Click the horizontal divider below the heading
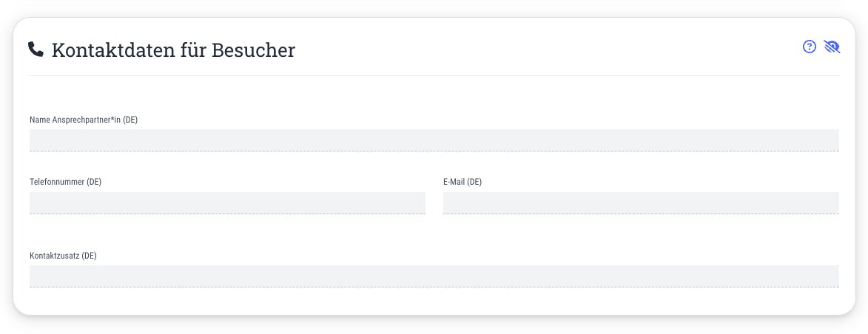868x334 pixels. click(434, 75)
